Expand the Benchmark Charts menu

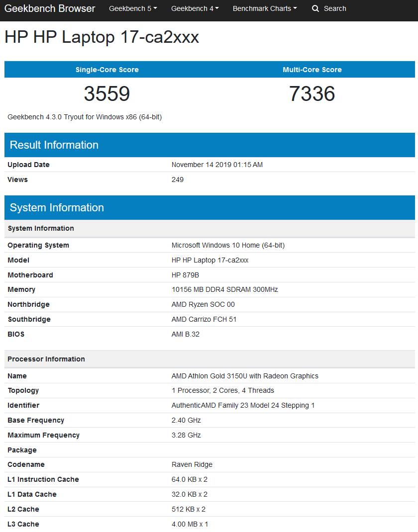(265, 8)
